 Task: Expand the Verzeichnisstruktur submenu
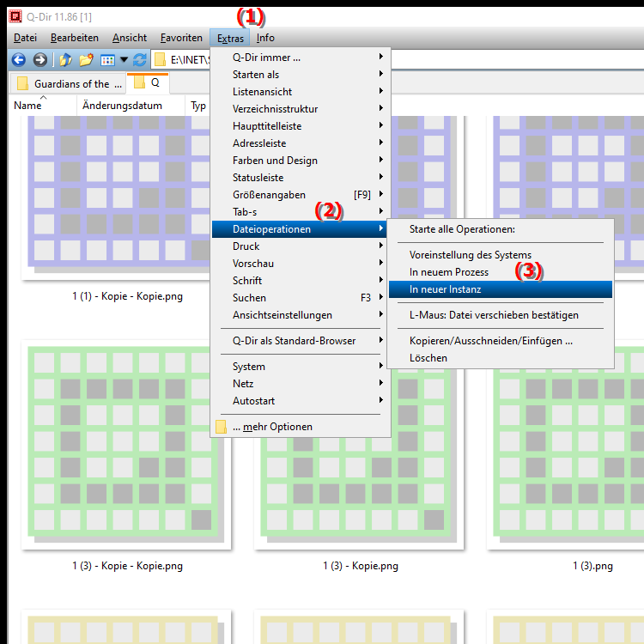pyautogui.click(x=301, y=109)
